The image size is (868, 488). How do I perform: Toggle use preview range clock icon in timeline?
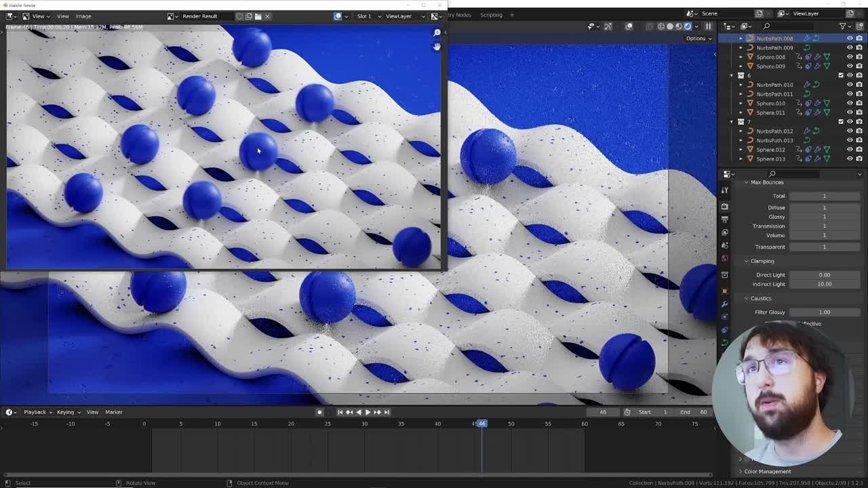[627, 412]
